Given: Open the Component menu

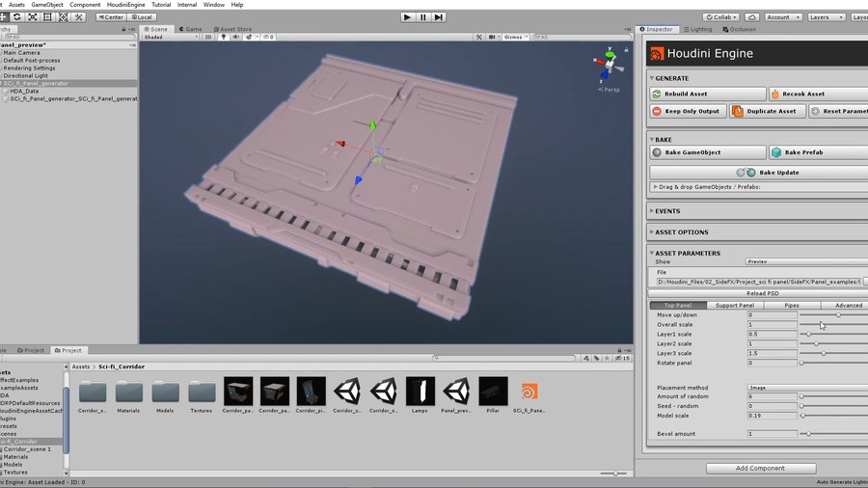Looking at the screenshot, I should click(x=85, y=5).
